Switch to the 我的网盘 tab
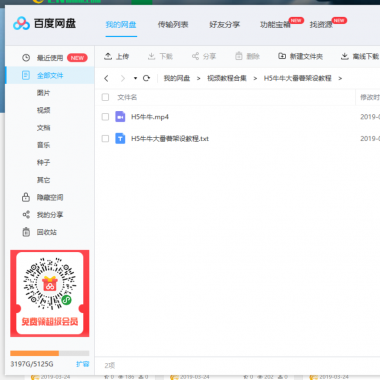The height and width of the screenshot is (380, 380). [121, 25]
